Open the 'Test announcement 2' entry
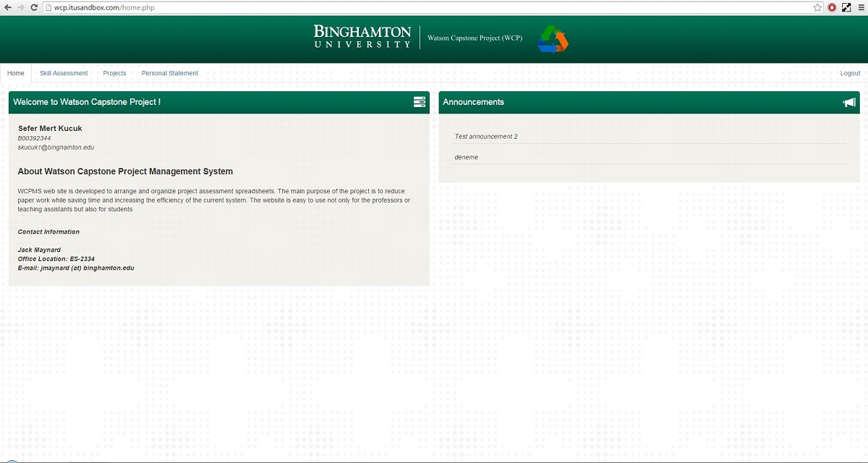 point(486,137)
